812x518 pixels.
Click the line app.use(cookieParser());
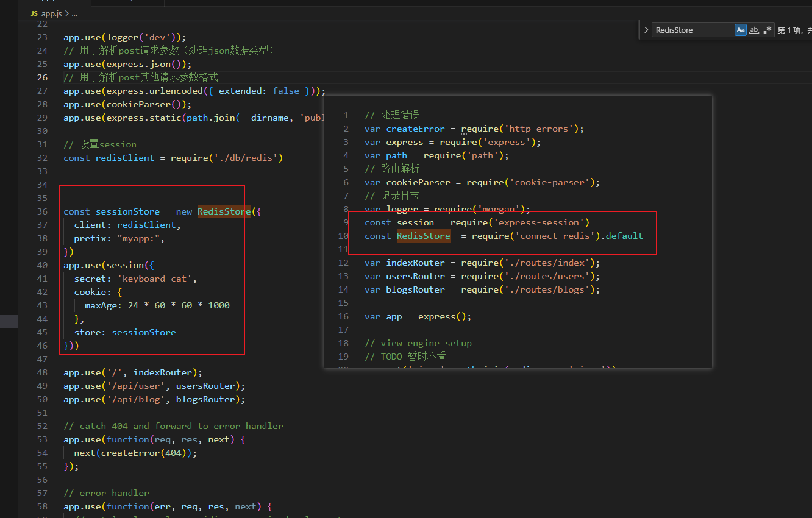(127, 104)
